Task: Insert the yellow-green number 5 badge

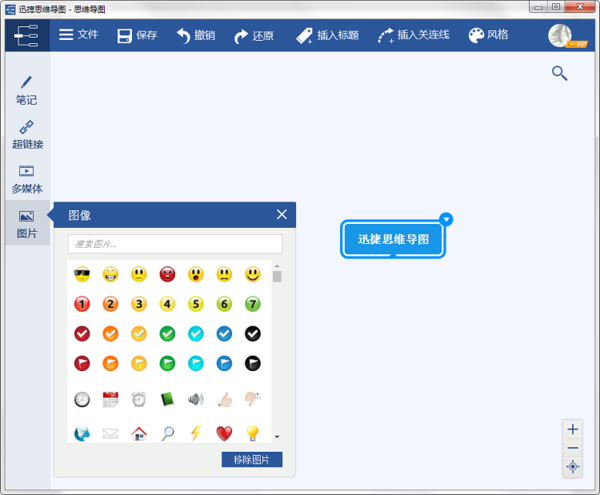Action: pos(196,304)
